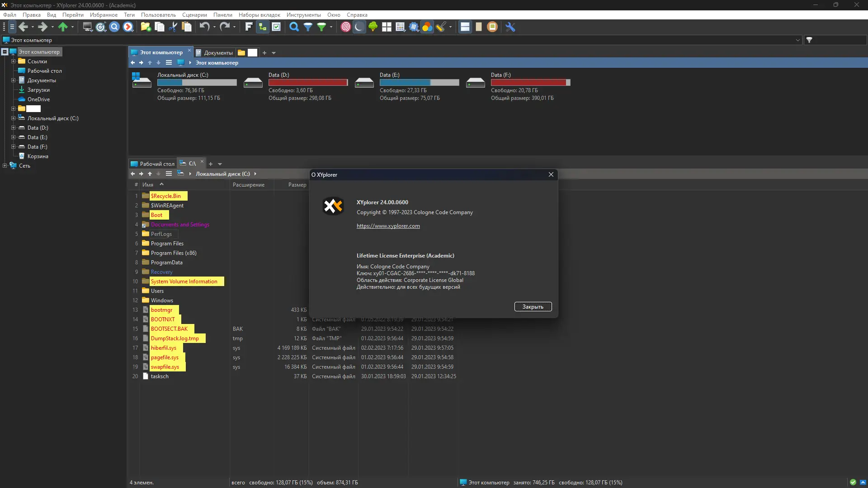This screenshot has width=868, height=488.
Task: Open Find Files magnifier icon
Action: click(294, 27)
